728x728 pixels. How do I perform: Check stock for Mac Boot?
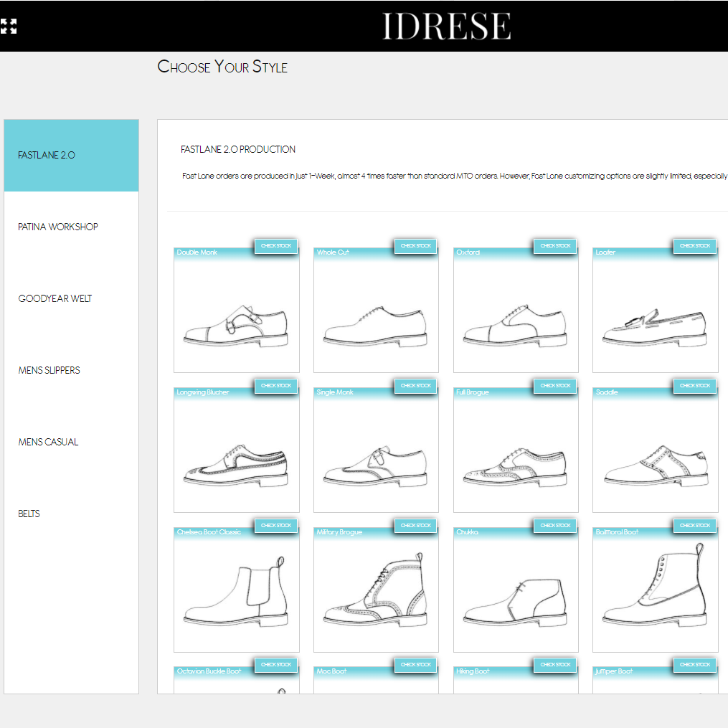415,664
